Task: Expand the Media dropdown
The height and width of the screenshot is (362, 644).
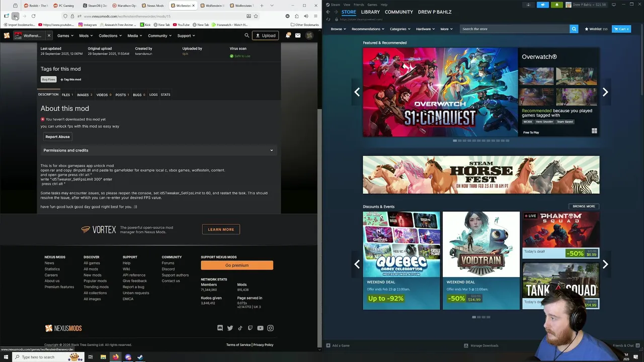Action: [134, 36]
